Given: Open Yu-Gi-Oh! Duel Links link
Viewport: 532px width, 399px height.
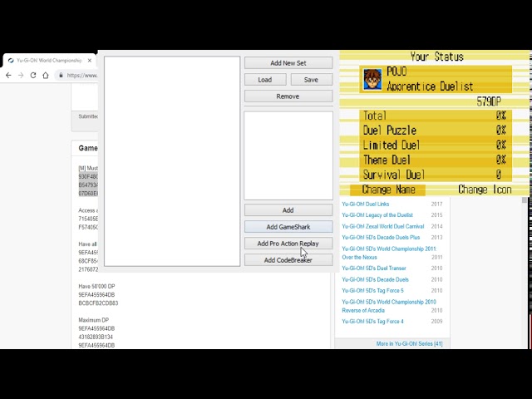Looking at the screenshot, I should 366,204.
